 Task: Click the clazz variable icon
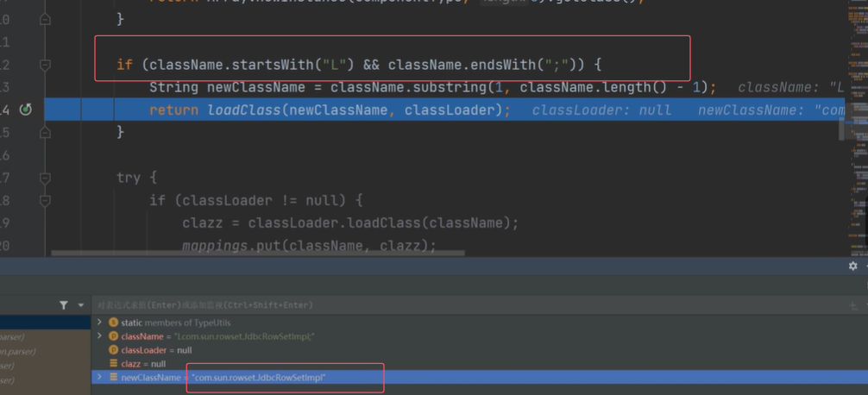click(113, 364)
